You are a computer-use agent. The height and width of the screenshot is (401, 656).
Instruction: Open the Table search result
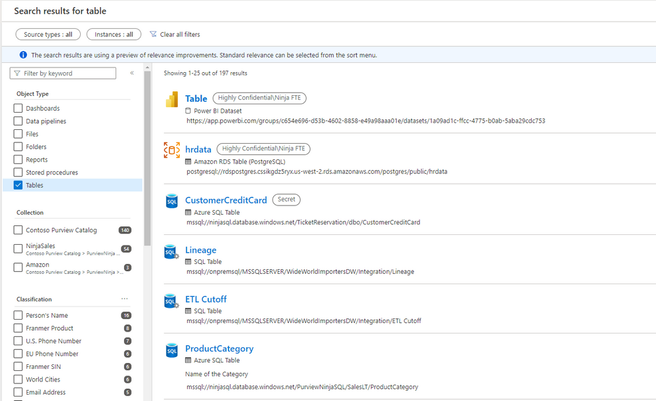[x=196, y=98]
